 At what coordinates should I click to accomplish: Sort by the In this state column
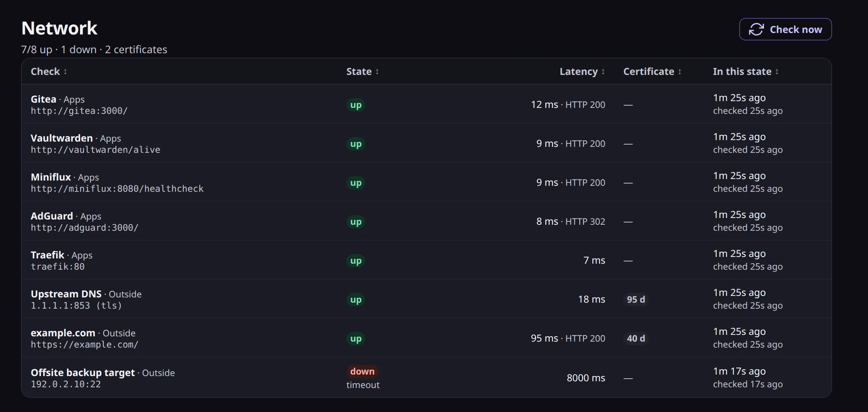(x=746, y=72)
